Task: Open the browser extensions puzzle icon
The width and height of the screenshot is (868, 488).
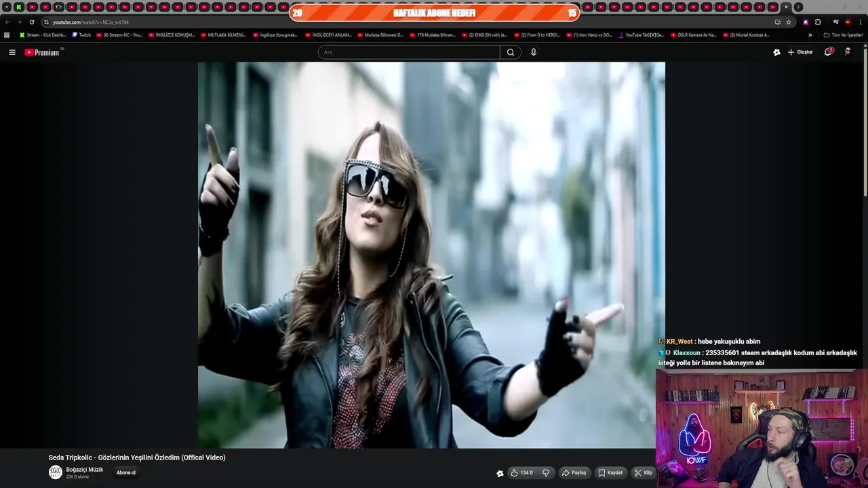Action: [x=818, y=22]
